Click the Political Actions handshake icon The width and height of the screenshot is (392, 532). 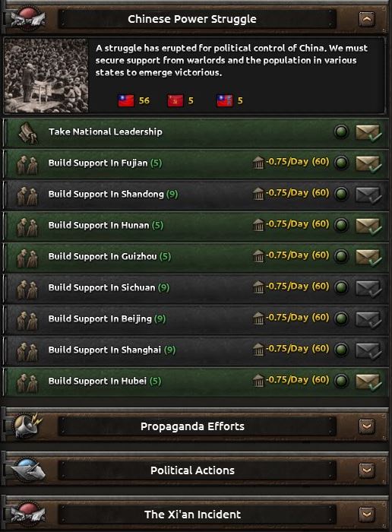pyautogui.click(x=27, y=470)
